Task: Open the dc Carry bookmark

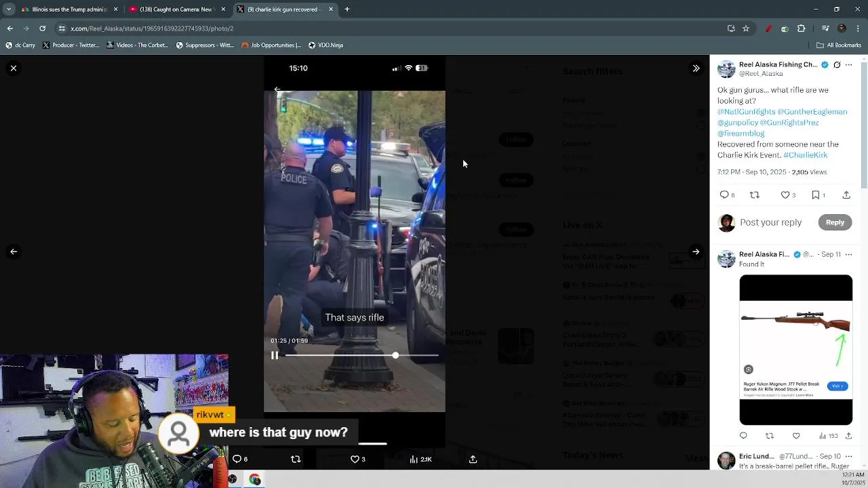Action: [x=20, y=45]
